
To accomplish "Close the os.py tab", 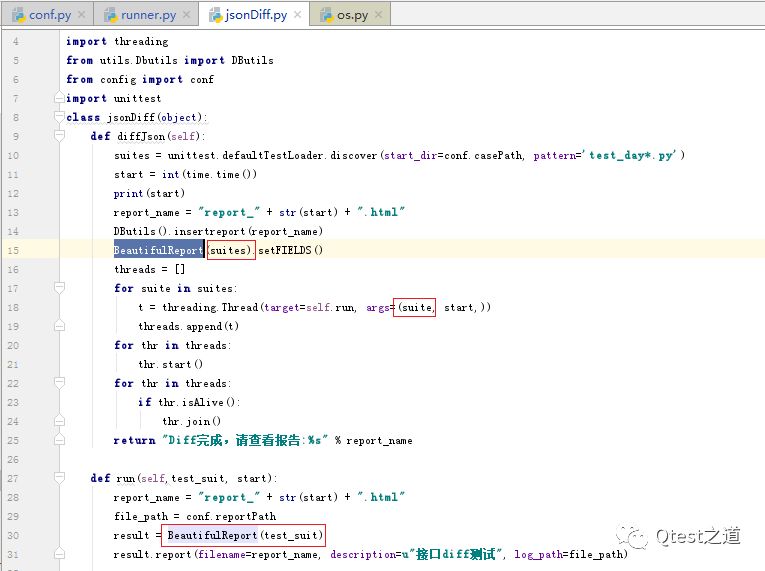I will coord(378,15).
